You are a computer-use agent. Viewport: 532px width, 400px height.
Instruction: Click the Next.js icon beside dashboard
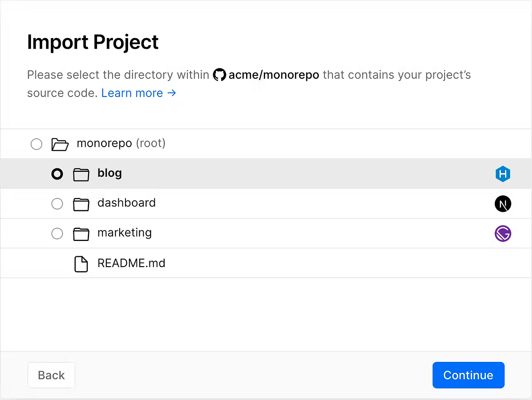point(503,203)
